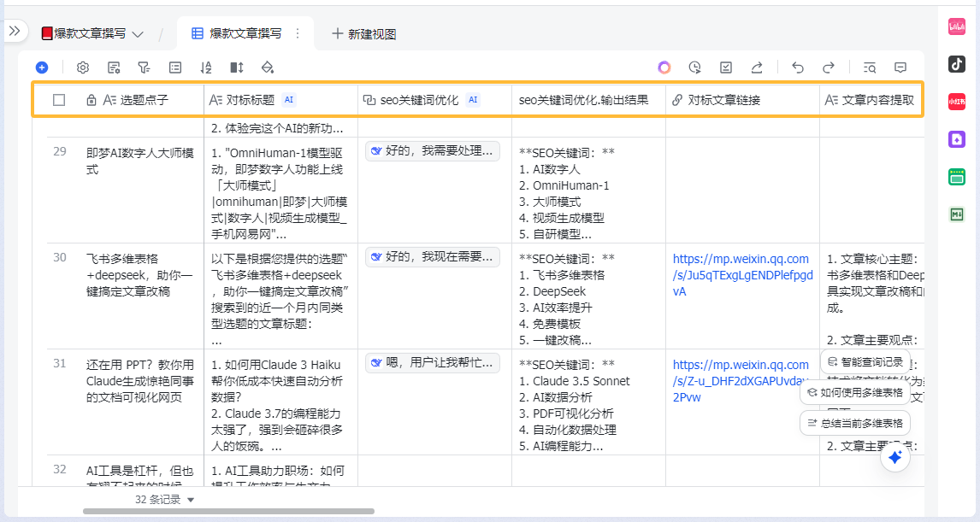Open the red Xiaohongshu sidebar icon
This screenshot has width=980, height=522.
pyautogui.click(x=957, y=101)
